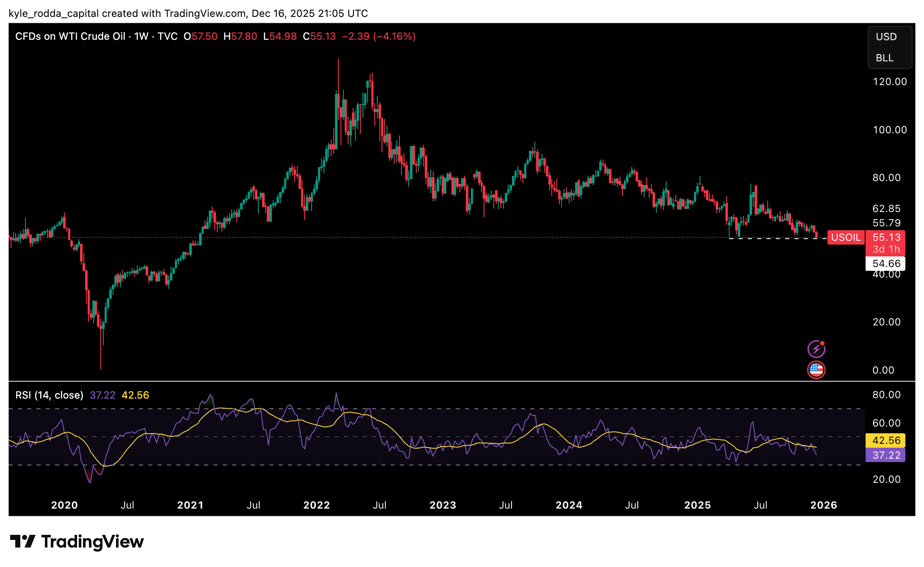Click the white 54.66 price level label

click(886, 264)
